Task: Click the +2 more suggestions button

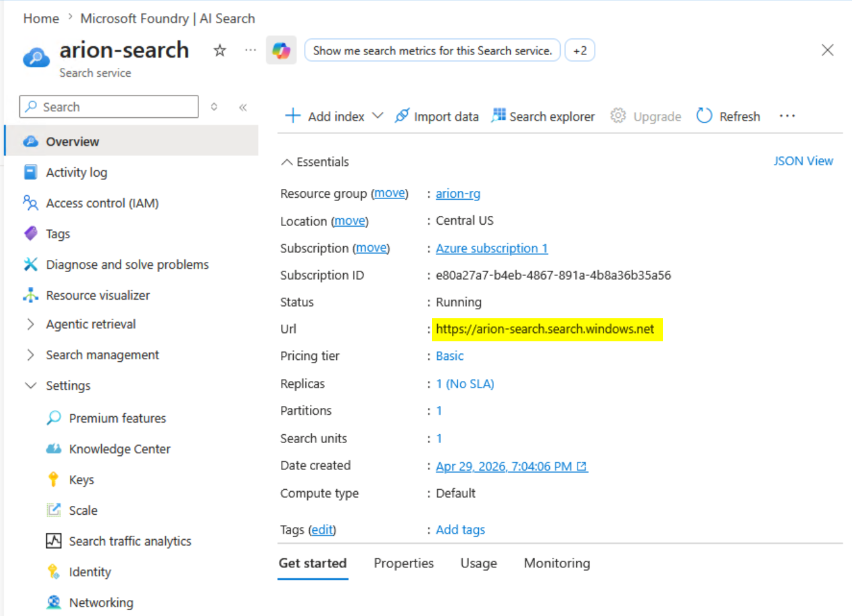Action: [x=580, y=51]
